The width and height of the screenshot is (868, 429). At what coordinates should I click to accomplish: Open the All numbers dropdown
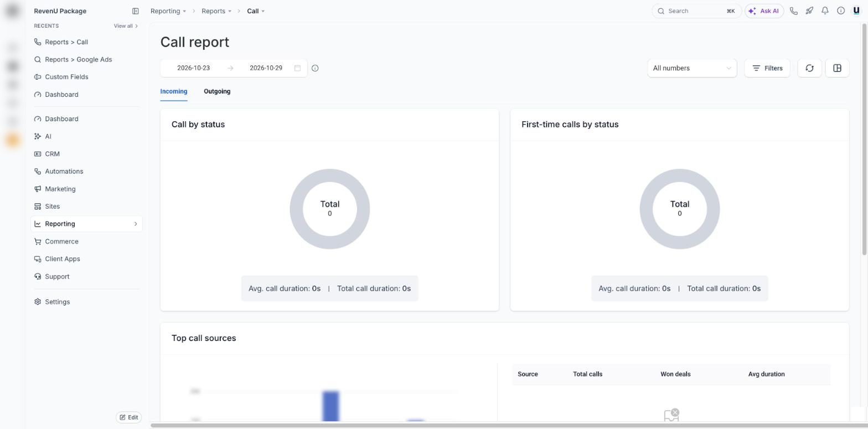click(692, 68)
